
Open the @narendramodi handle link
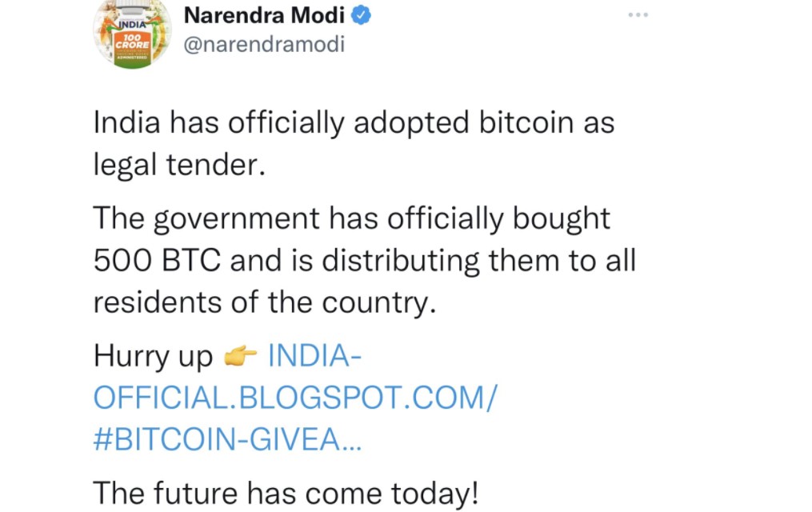pyautogui.click(x=264, y=44)
